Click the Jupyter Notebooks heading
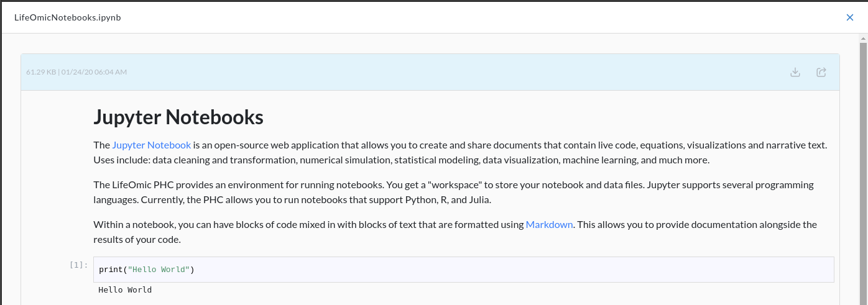Image resolution: width=868 pixels, height=305 pixels. (178, 117)
